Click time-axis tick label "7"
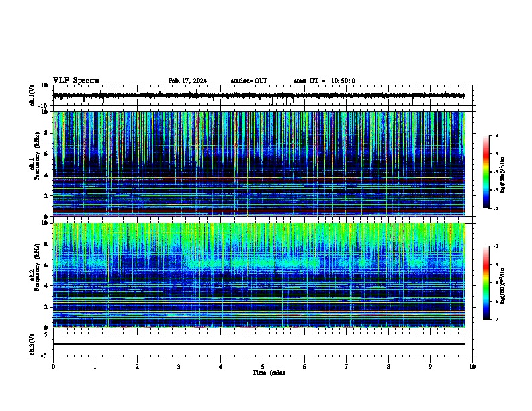 point(347,367)
